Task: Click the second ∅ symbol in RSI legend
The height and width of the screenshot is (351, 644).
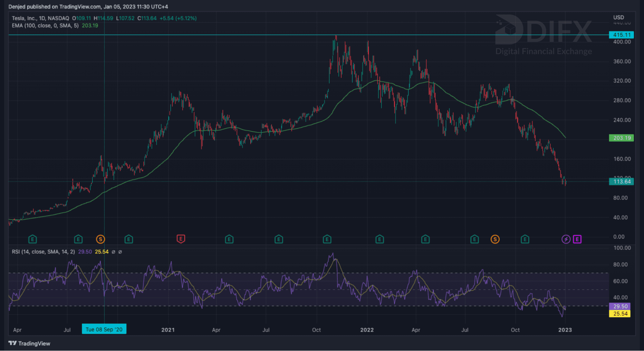Action: coord(120,252)
